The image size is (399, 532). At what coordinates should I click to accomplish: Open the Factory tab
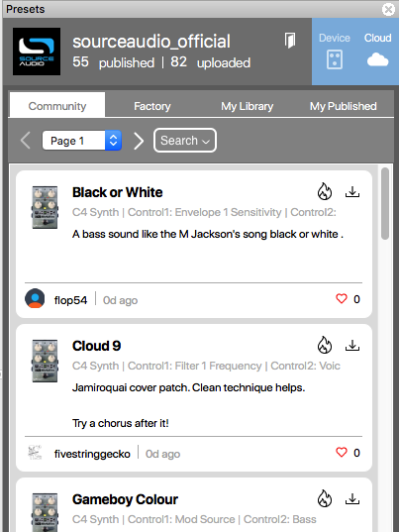pyautogui.click(x=152, y=106)
